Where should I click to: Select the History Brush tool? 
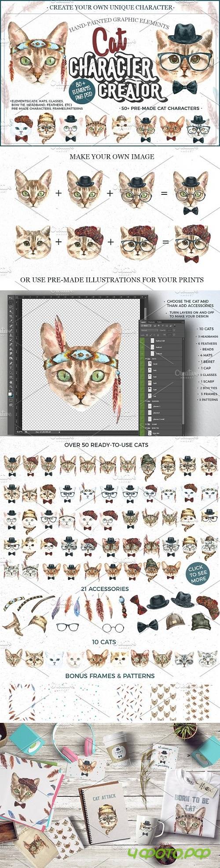pos(11,340)
